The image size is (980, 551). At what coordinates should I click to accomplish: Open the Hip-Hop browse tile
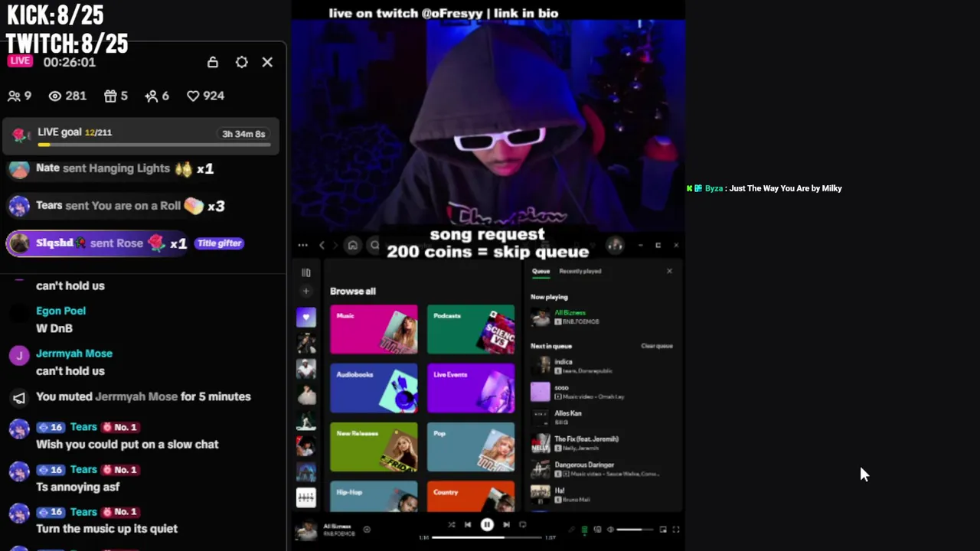374,496
